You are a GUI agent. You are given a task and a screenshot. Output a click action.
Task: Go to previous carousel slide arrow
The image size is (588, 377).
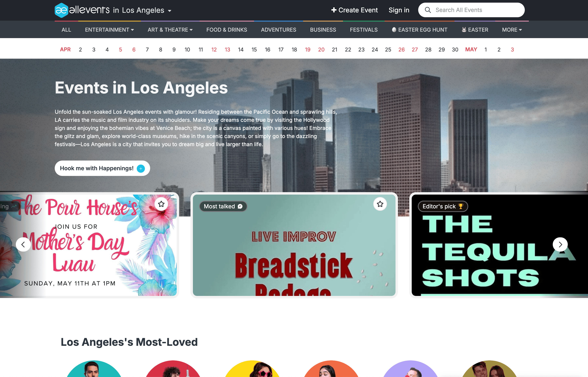coord(23,244)
